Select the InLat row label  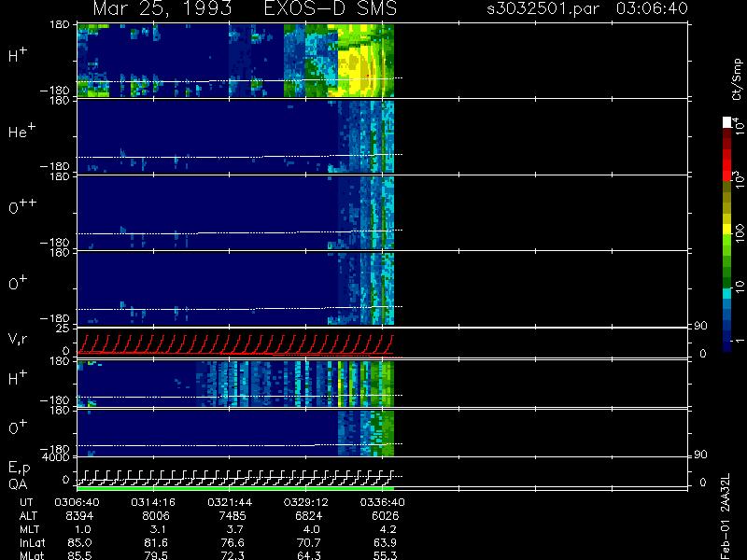click(32, 542)
